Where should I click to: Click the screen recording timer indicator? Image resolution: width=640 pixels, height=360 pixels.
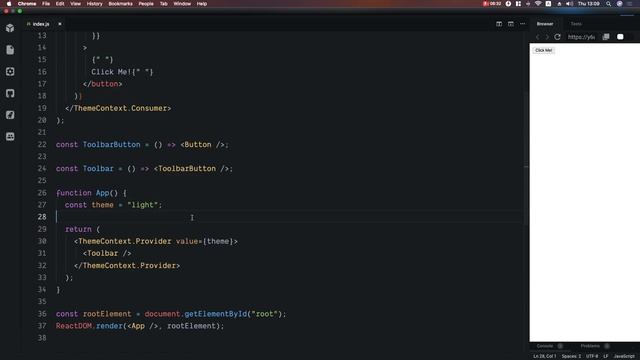(x=492, y=4)
